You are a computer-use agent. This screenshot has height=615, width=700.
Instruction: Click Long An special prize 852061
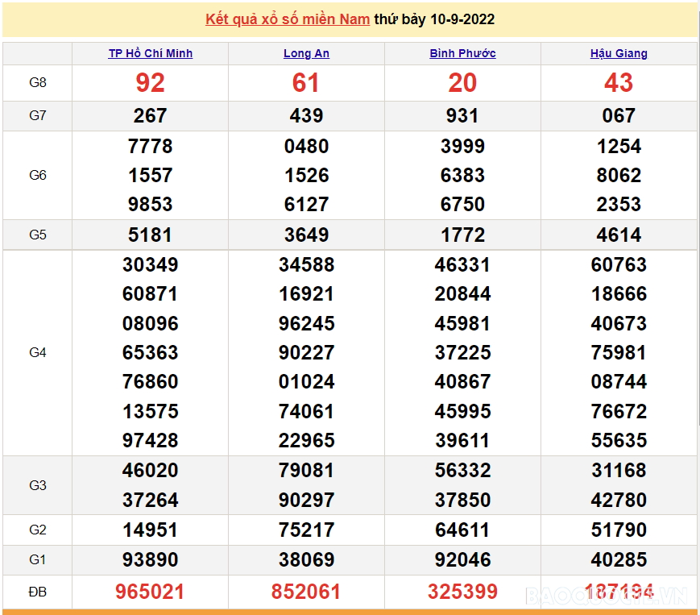tap(306, 592)
